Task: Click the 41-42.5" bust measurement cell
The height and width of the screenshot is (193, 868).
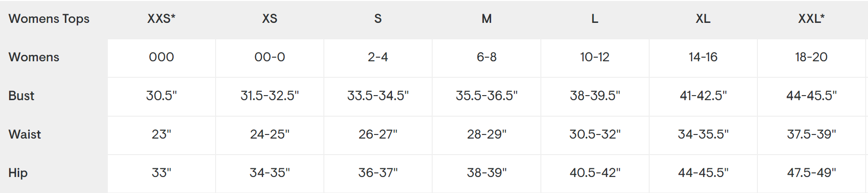Action: pos(703,96)
